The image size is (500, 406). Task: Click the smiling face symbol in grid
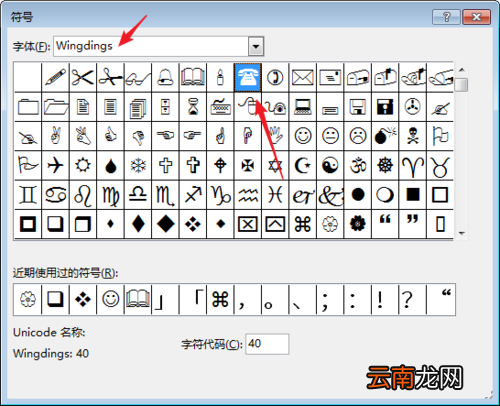pyautogui.click(x=303, y=136)
